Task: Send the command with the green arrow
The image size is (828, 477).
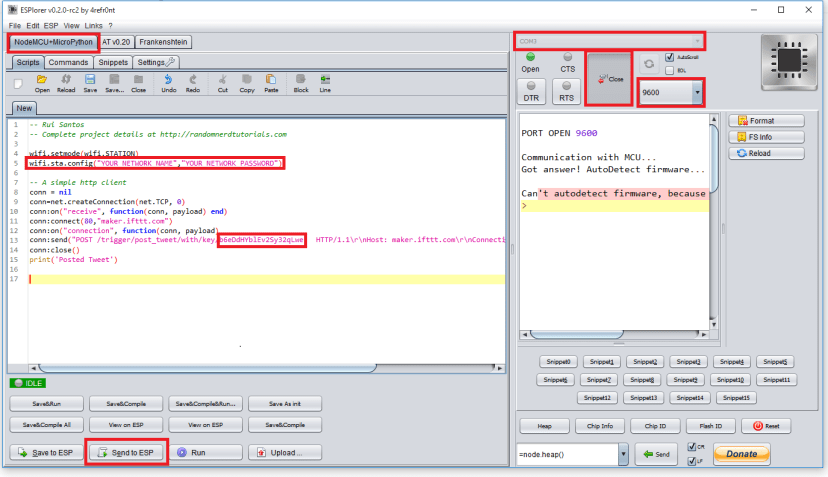Action: point(656,454)
